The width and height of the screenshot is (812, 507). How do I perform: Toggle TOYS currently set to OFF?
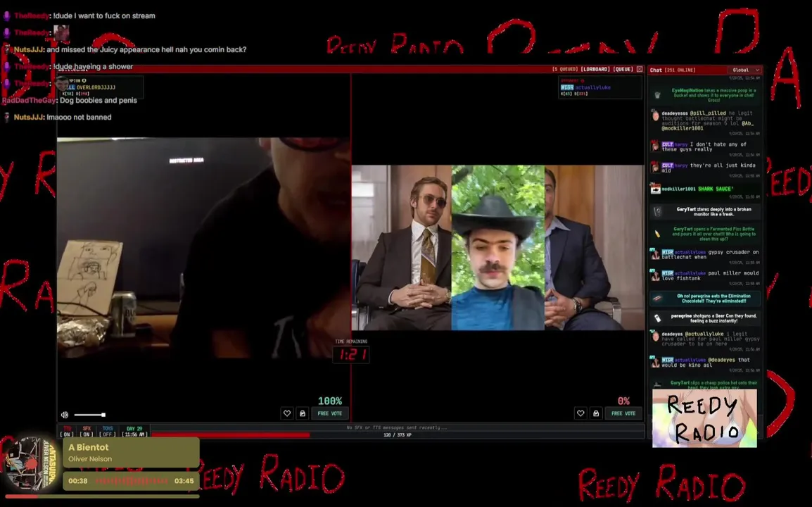pos(108,432)
